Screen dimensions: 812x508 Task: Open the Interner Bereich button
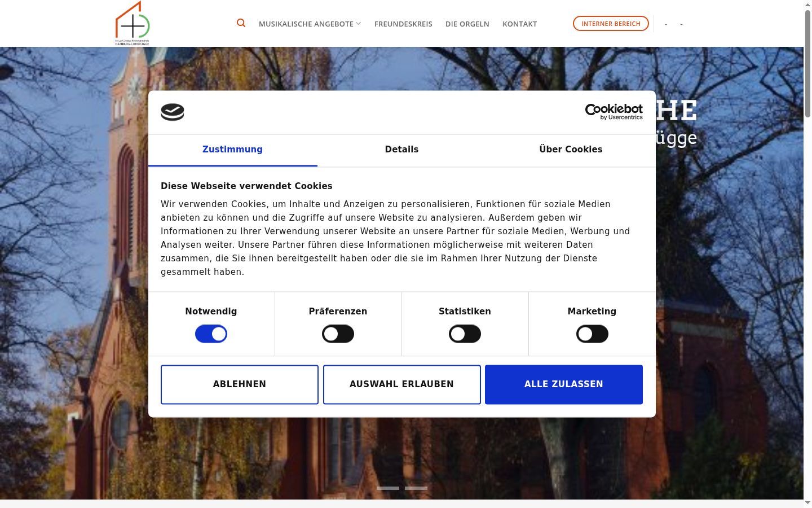611,24
